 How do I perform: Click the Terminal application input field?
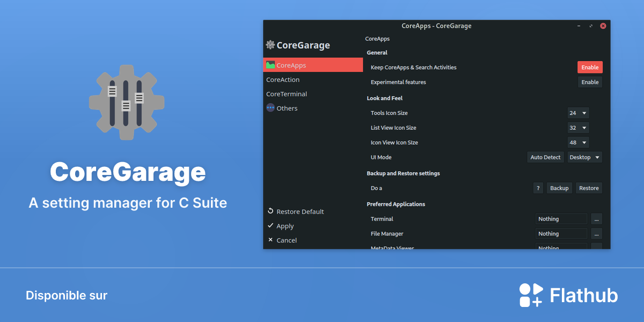[x=561, y=219]
